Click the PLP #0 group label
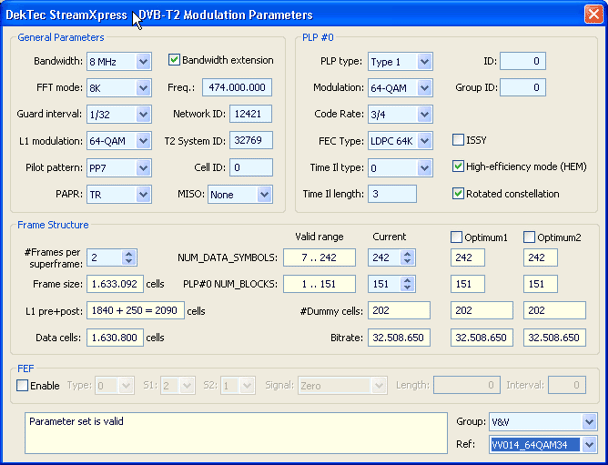The width and height of the screenshot is (608, 465). pyautogui.click(x=318, y=37)
